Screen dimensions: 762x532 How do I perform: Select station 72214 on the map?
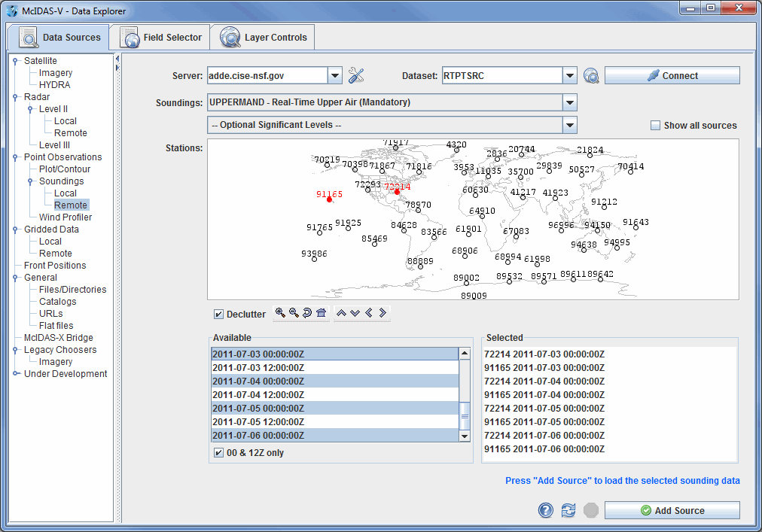[397, 193]
